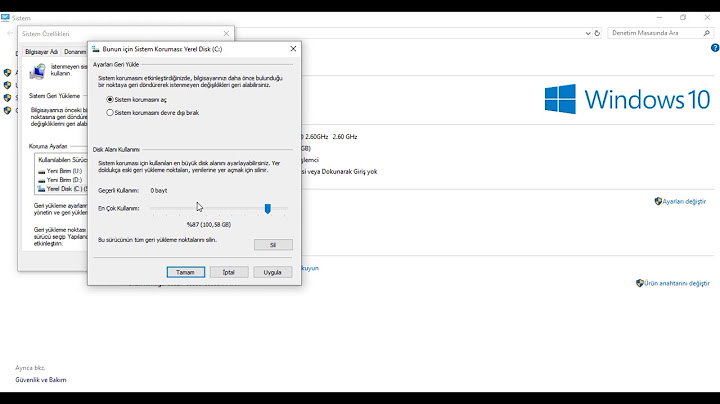
Task: Click the En Çok Kullanım slider thumb
Action: click(268, 209)
